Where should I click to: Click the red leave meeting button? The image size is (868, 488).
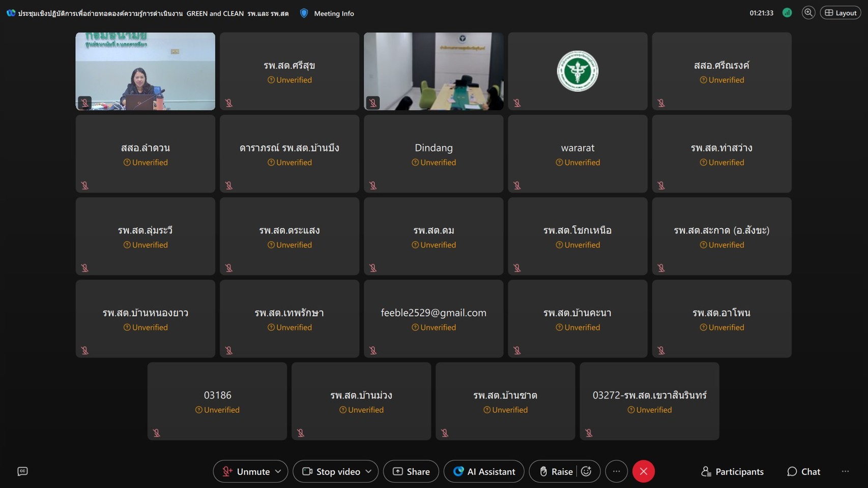tap(643, 471)
